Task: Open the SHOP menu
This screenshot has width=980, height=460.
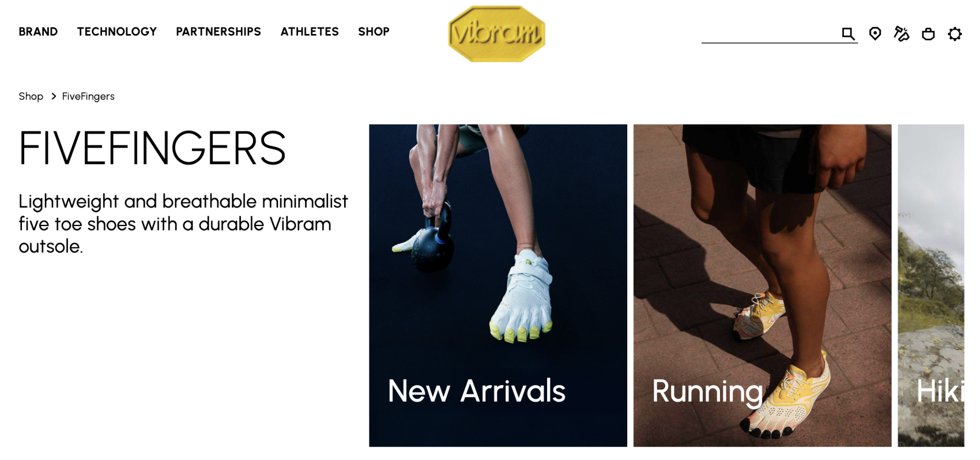Action: click(x=374, y=32)
